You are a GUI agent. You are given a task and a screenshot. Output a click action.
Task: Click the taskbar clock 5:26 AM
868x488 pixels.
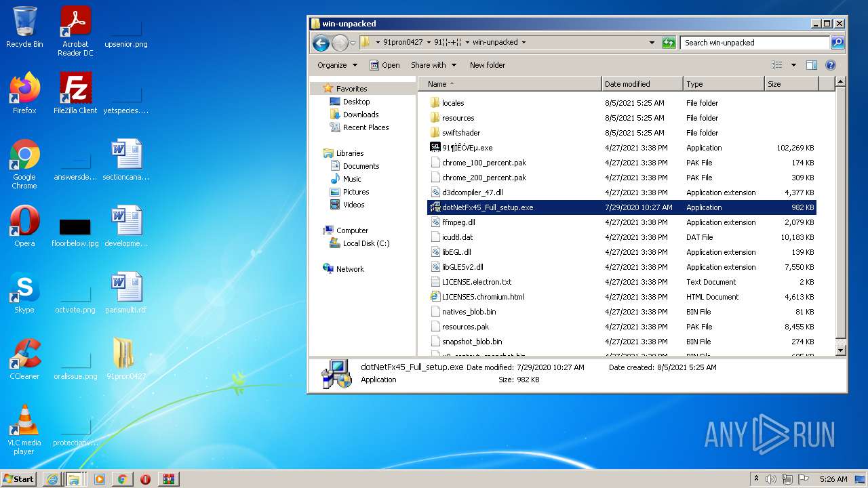click(833, 479)
